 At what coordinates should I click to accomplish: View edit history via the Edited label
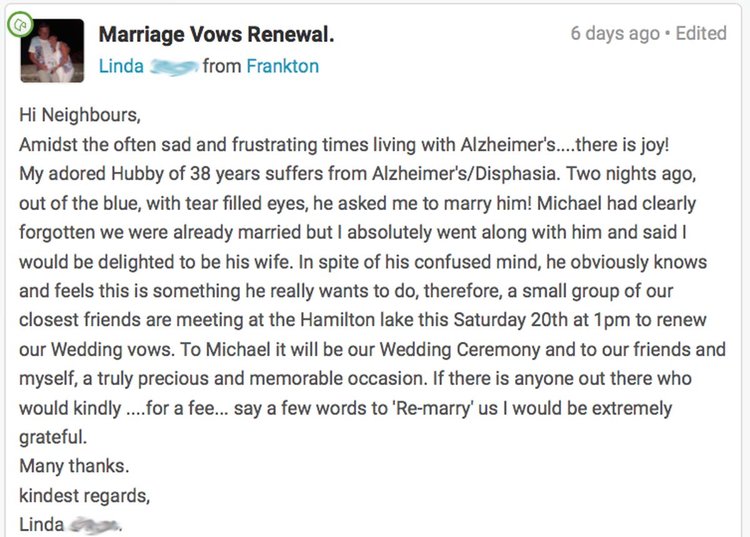(x=701, y=33)
